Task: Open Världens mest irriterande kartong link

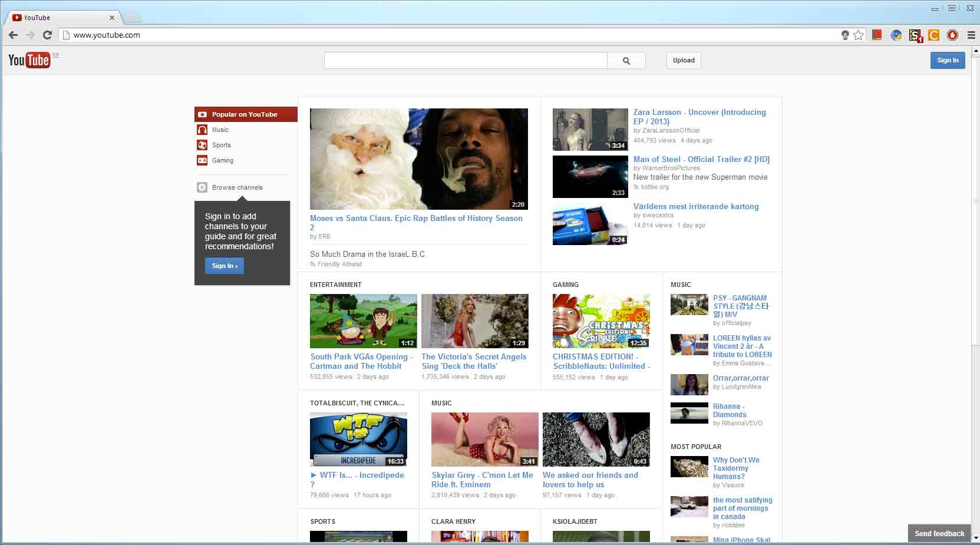Action: click(696, 206)
